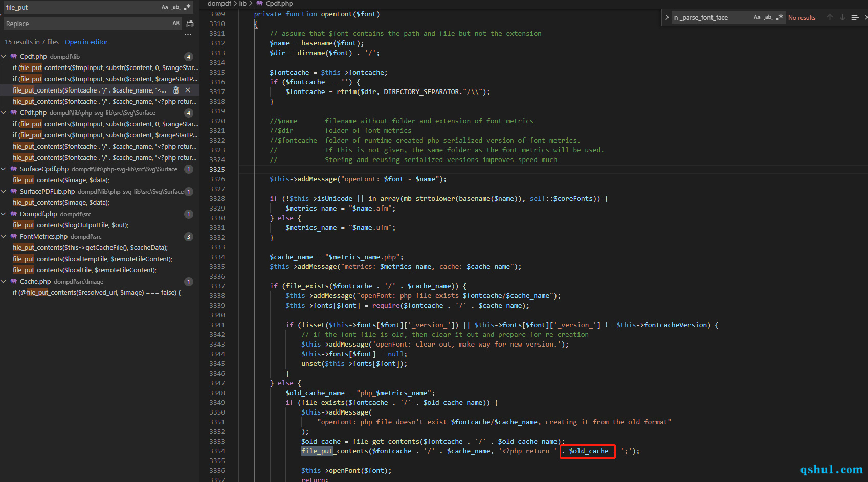Open match with $this->getCacheFile(), $cacheData

pyautogui.click(x=90, y=248)
